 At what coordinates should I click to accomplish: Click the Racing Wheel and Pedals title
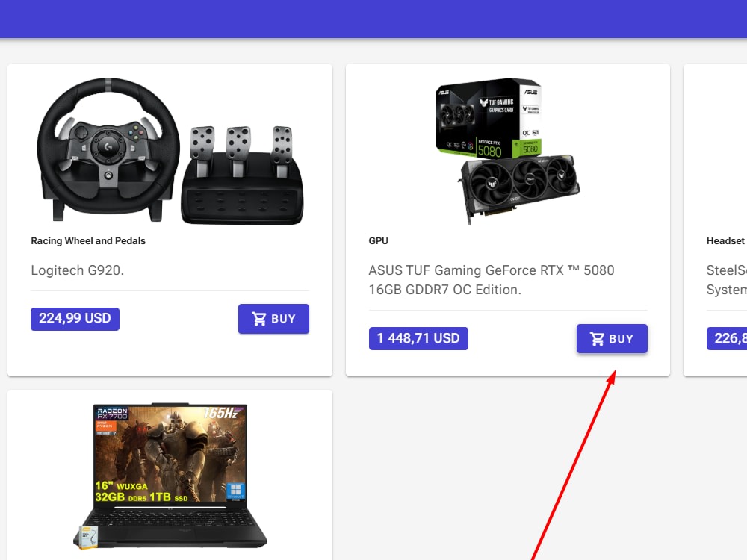click(88, 241)
